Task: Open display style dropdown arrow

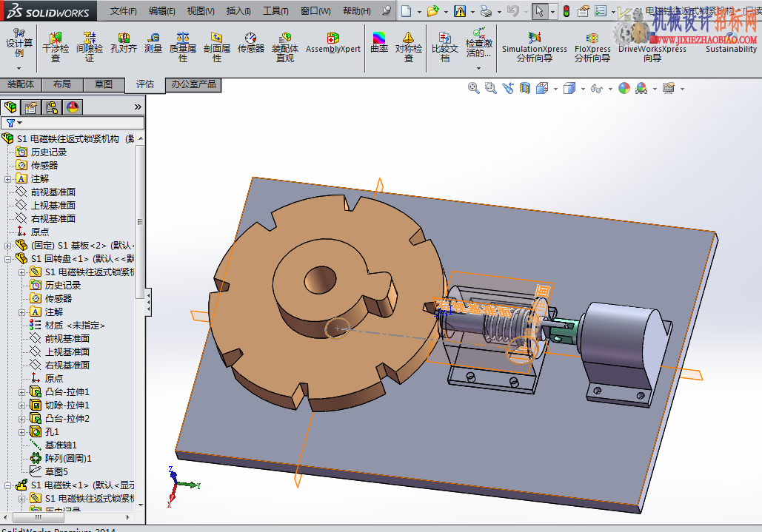Action: point(583,89)
